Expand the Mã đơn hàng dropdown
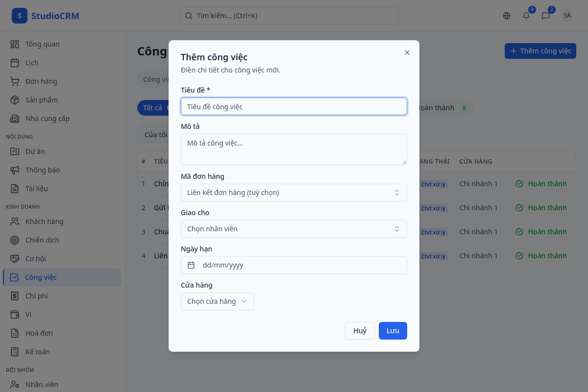 [294, 193]
